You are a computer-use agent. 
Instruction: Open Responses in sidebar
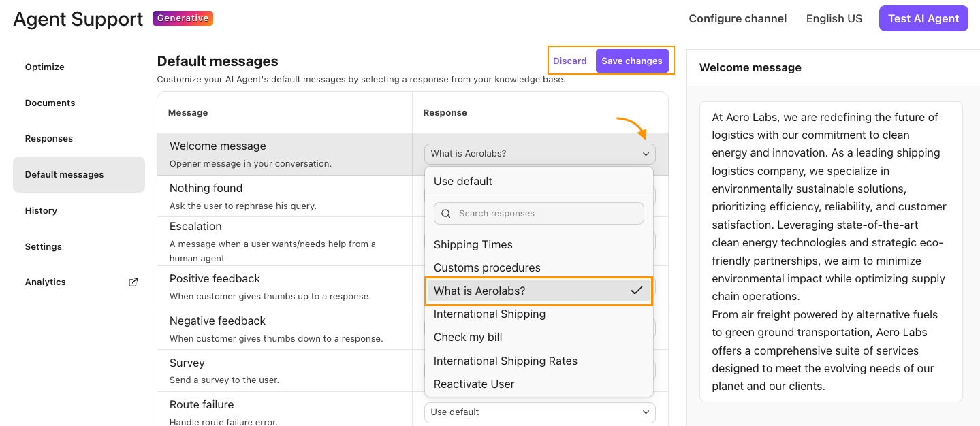click(x=49, y=138)
